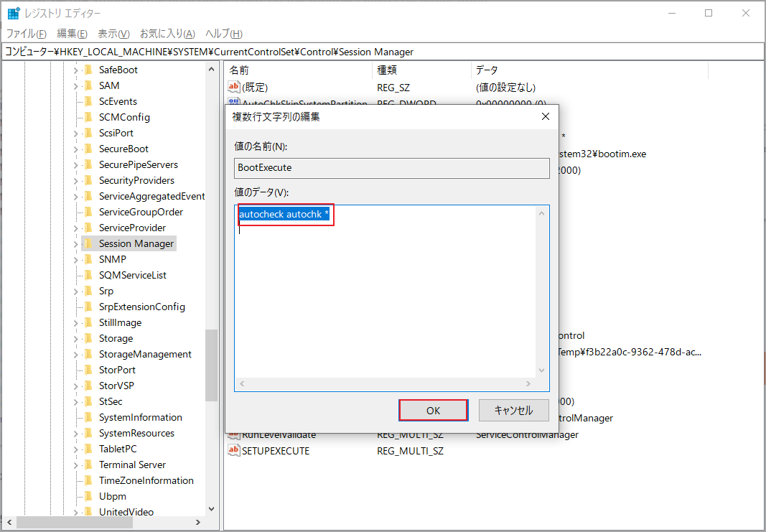Click the StorageManagement folder icon

[x=89, y=354]
